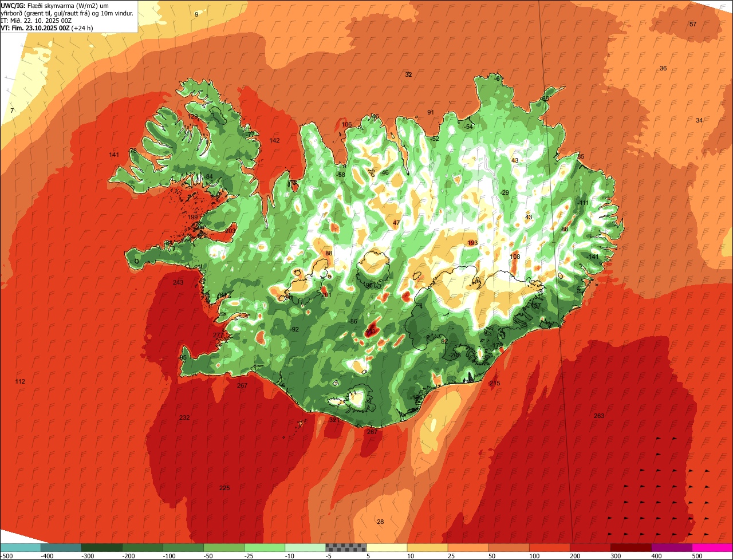The height and width of the screenshot is (560, 733).
Task: Click the pale yellow legend swatch between 5 and 10
Action: click(387, 547)
